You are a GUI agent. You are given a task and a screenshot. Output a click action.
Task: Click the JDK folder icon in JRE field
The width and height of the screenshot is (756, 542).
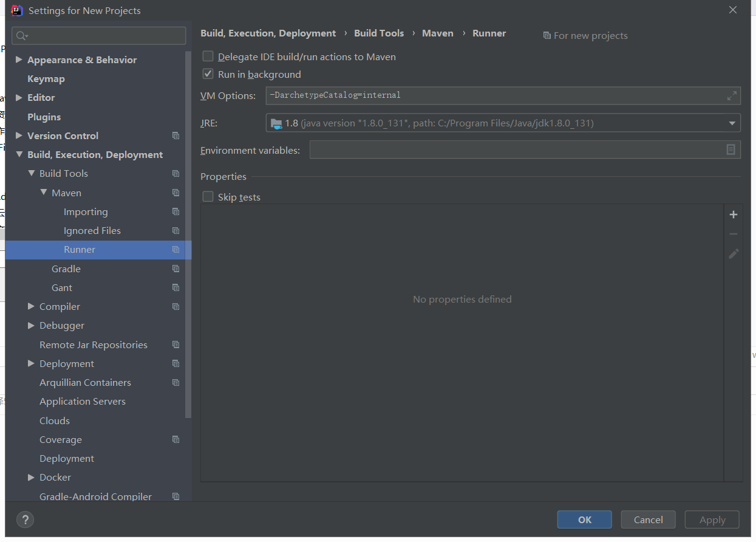pyautogui.click(x=276, y=123)
